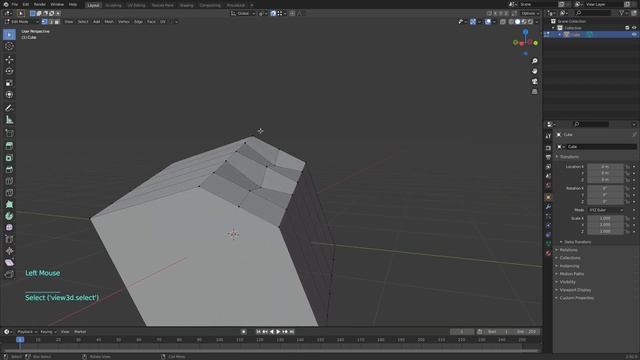The image size is (640, 360).
Task: Toggle proportional editing
Action: coord(292,13)
